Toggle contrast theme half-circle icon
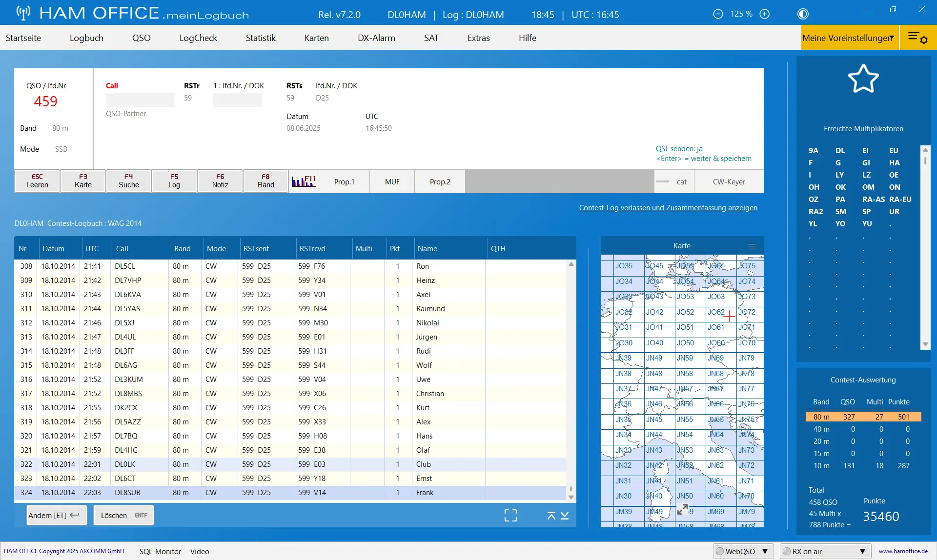This screenshot has height=560, width=937. pos(803,14)
